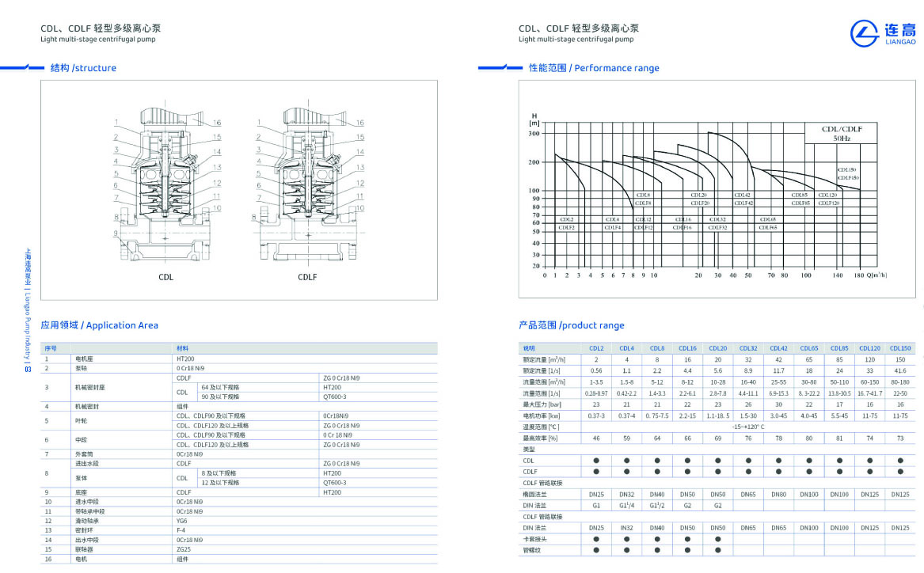Screen dimensions: 924x573
Task: Select the 管螺纹 dot under CDL2 column
Action: 596,549
